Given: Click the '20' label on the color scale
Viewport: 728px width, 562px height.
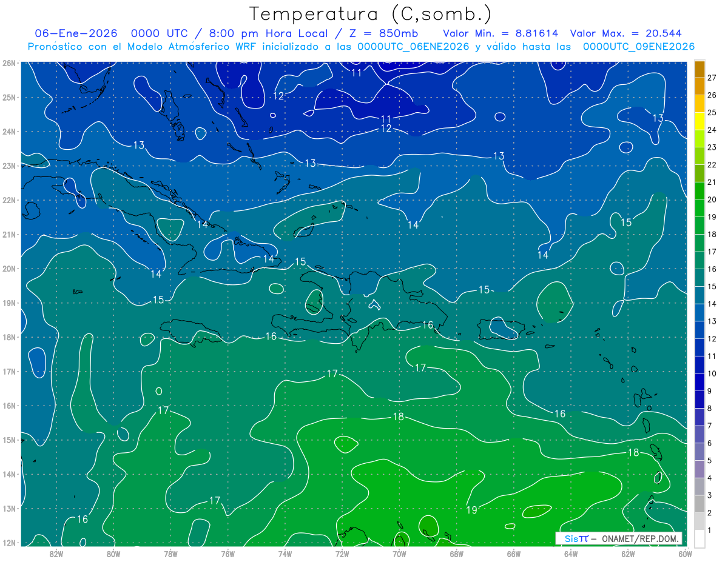Looking at the screenshot, I should [x=712, y=200].
